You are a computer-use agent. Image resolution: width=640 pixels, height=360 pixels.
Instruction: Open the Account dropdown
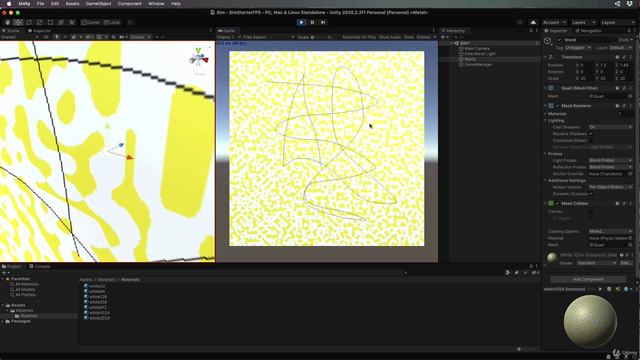(x=554, y=22)
